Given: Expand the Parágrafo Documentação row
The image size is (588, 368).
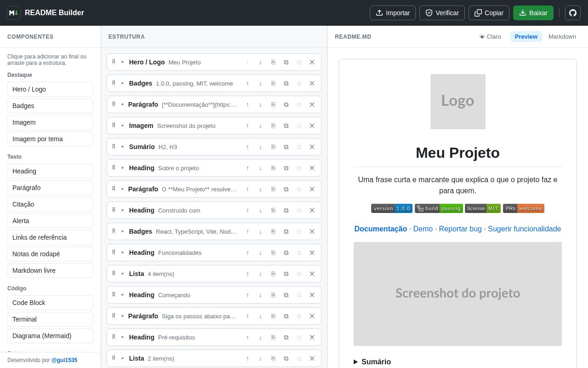Looking at the screenshot, I should pos(123,104).
